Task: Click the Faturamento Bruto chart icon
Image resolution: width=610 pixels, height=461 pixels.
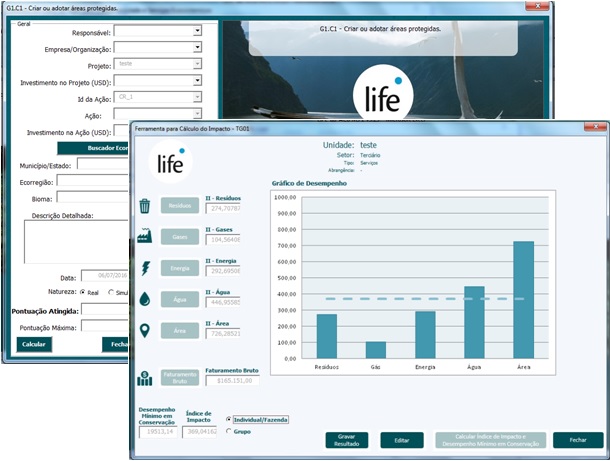Action: 145,378
